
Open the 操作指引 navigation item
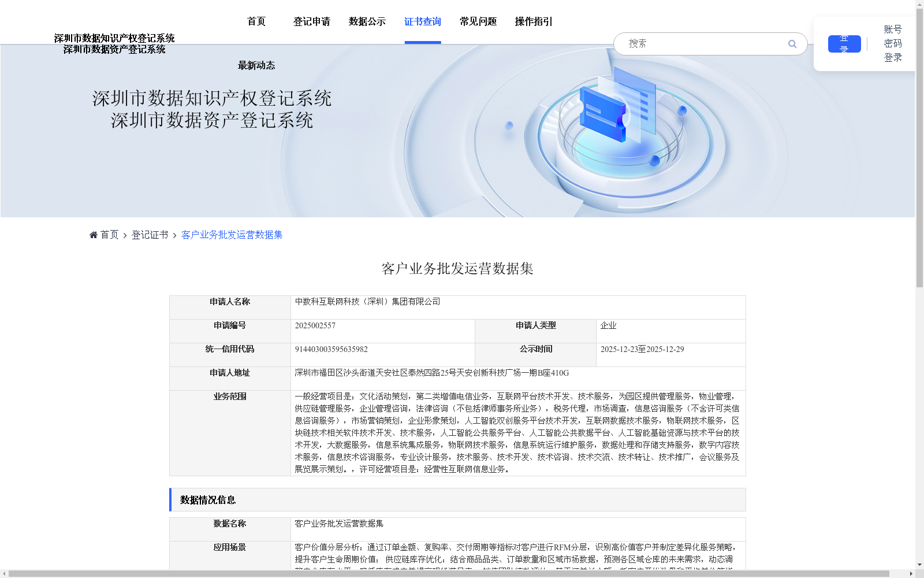534,21
